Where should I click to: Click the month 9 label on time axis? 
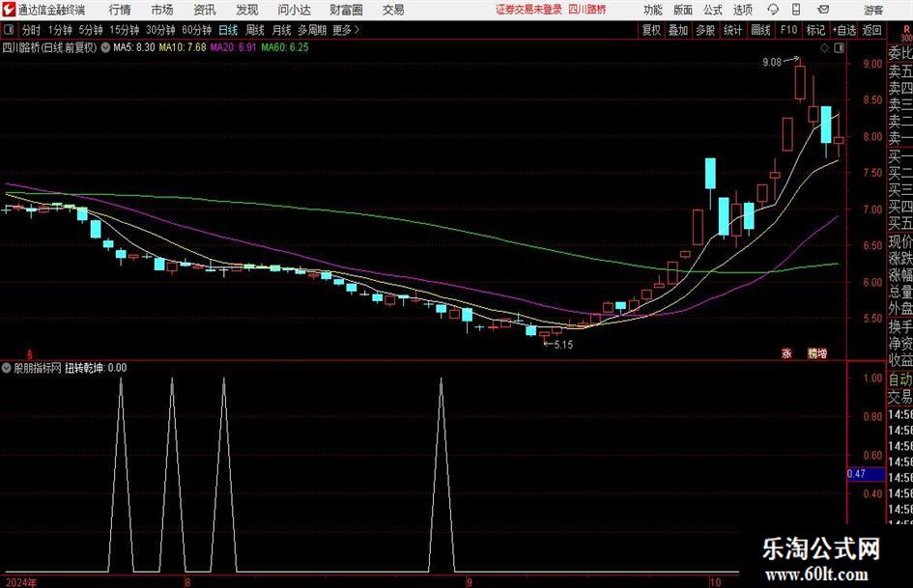pos(470,582)
